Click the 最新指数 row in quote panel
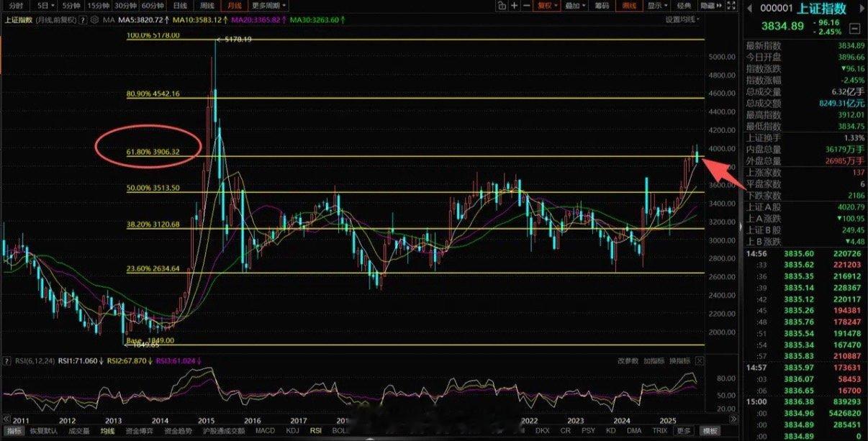This screenshot has height=441, width=868. [x=805, y=45]
